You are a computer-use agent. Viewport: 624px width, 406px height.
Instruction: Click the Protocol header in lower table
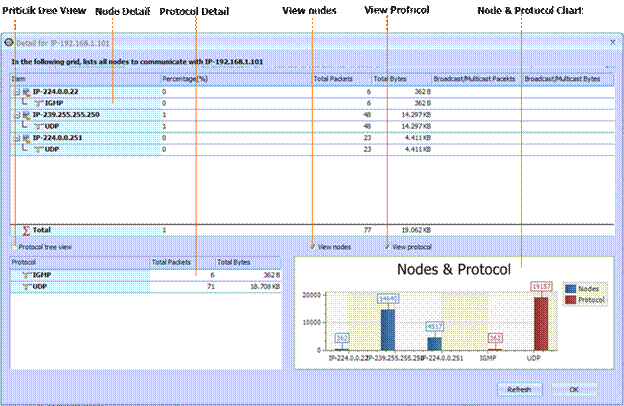click(x=80, y=262)
